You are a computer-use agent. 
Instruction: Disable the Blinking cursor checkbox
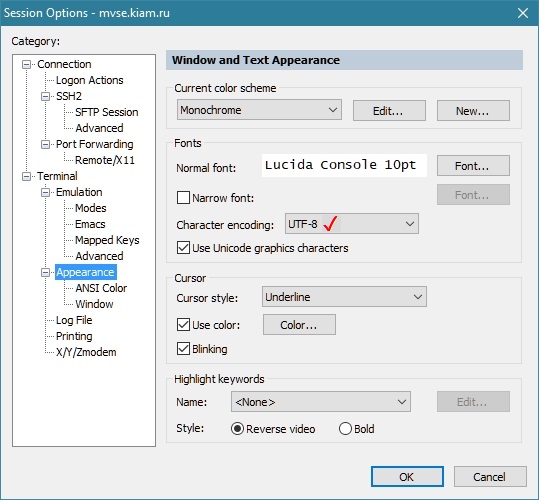coord(183,349)
